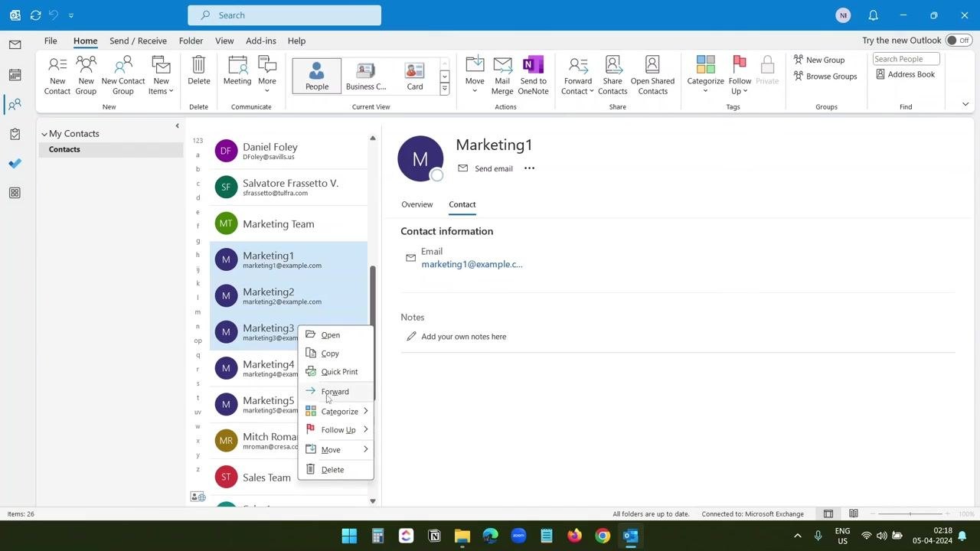
Task: Open the Address Book
Action: [905, 74]
